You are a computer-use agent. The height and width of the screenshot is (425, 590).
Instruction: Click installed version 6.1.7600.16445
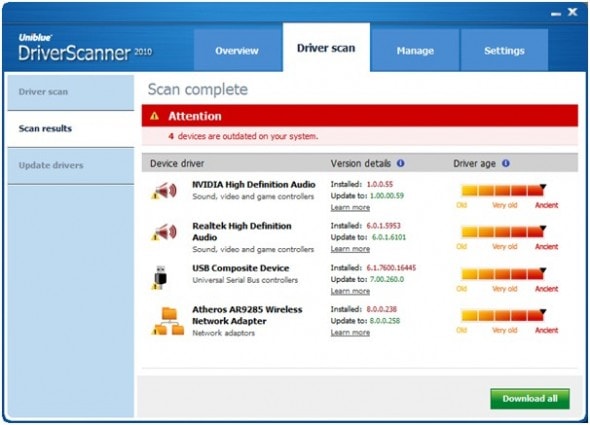point(391,268)
